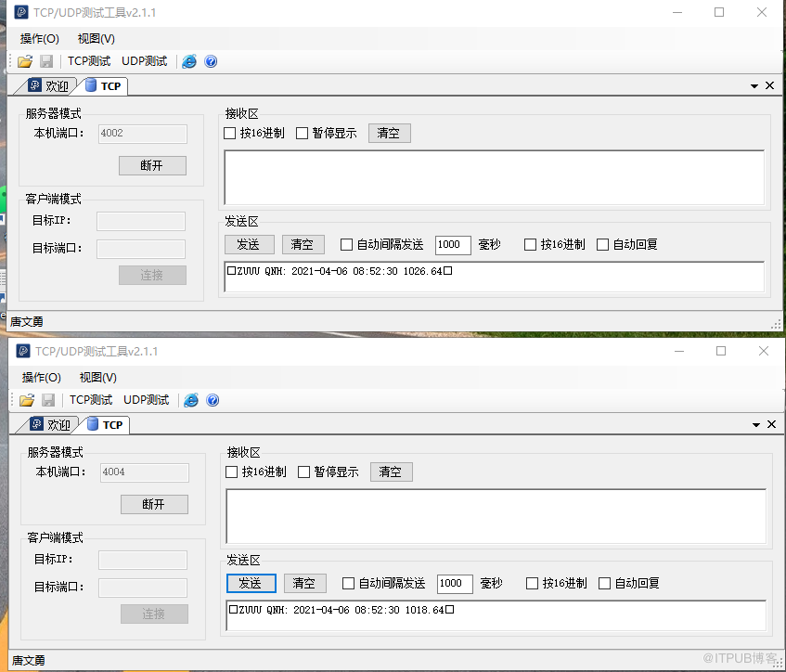
Task: Click the blue help icon in top window toolbar
Action: [x=211, y=61]
